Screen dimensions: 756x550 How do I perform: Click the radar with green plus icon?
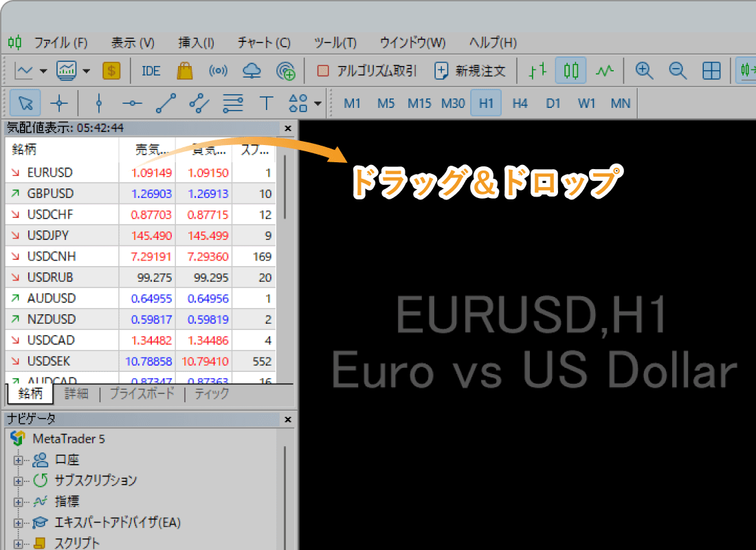[x=285, y=71]
